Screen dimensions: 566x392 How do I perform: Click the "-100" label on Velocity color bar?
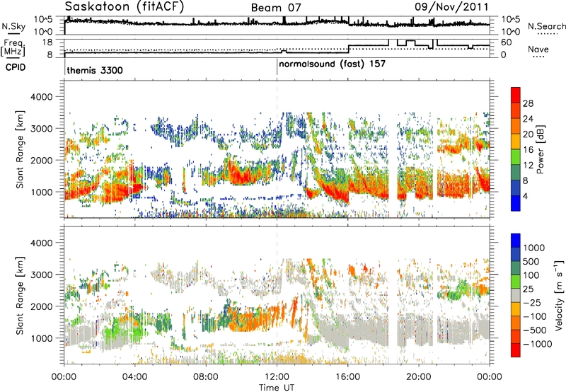point(535,316)
